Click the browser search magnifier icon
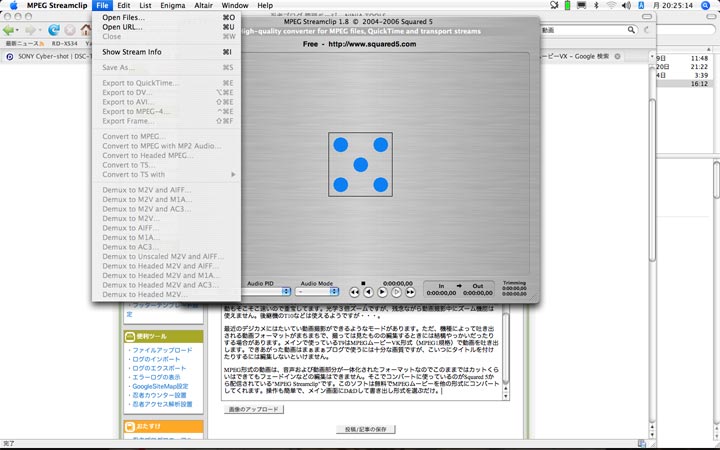720x450 pixels. (x=631, y=30)
